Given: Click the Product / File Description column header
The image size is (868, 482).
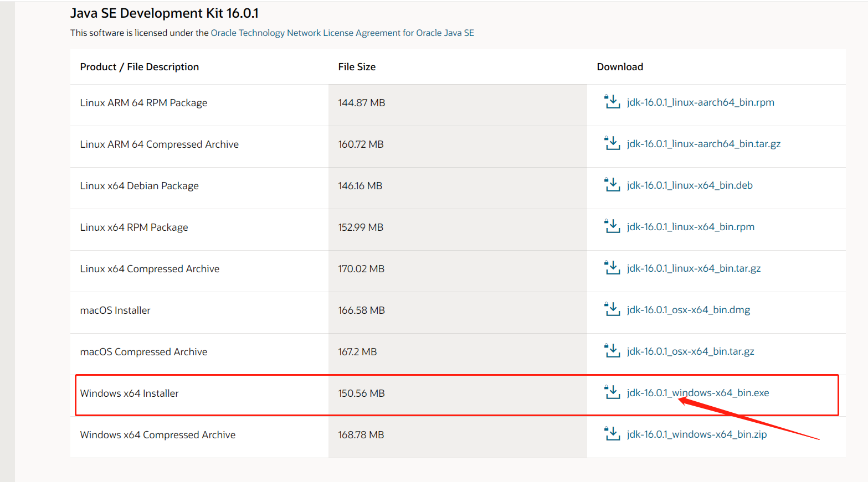Looking at the screenshot, I should point(140,67).
